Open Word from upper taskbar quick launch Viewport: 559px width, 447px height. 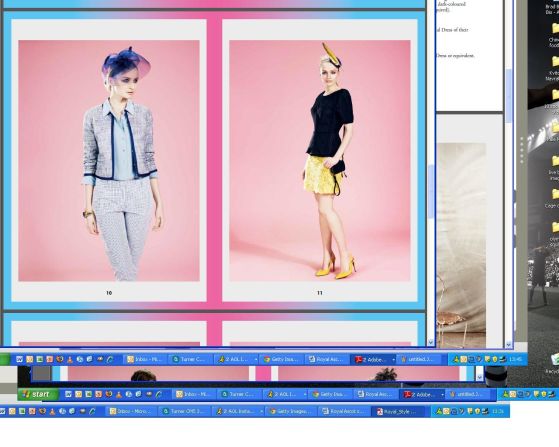19,359
